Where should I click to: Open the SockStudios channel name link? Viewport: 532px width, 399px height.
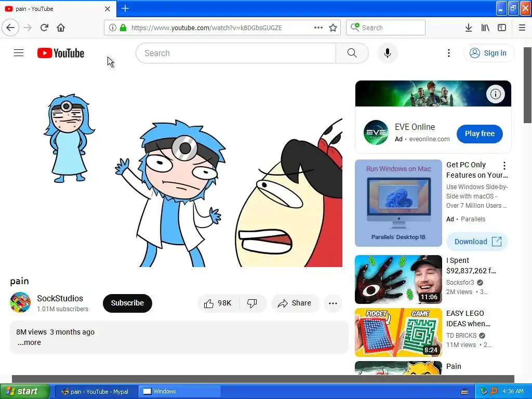pos(60,298)
